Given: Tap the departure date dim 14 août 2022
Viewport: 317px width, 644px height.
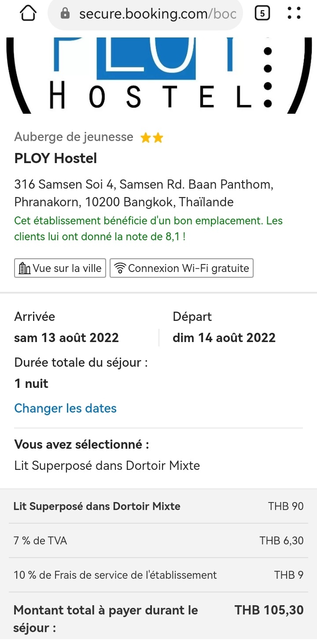Looking at the screenshot, I should click(x=224, y=338).
